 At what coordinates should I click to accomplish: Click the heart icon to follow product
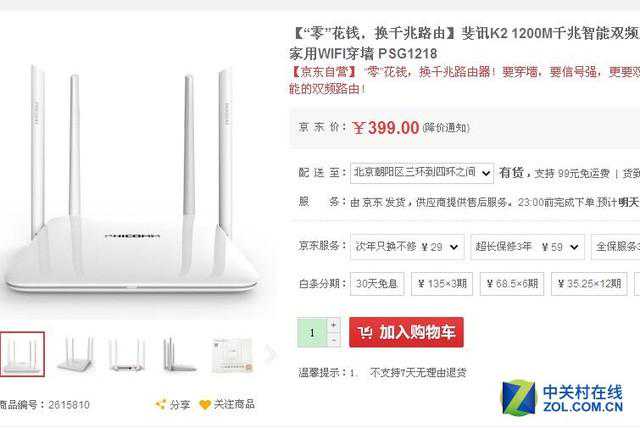pyautogui.click(x=205, y=404)
